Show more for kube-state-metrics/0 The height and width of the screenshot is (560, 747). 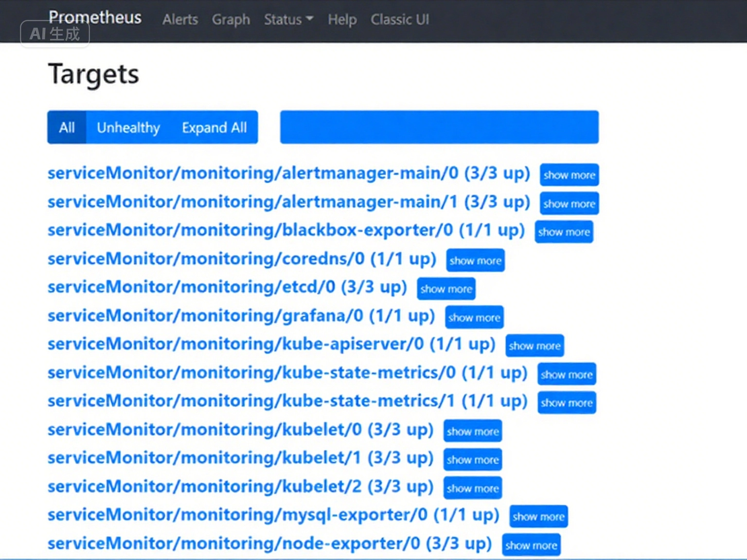click(567, 374)
